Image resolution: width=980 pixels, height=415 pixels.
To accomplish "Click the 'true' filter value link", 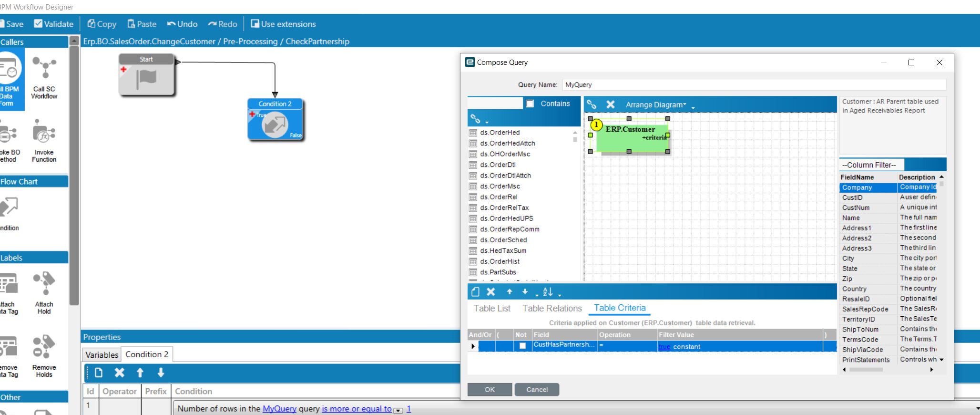I will (x=664, y=347).
